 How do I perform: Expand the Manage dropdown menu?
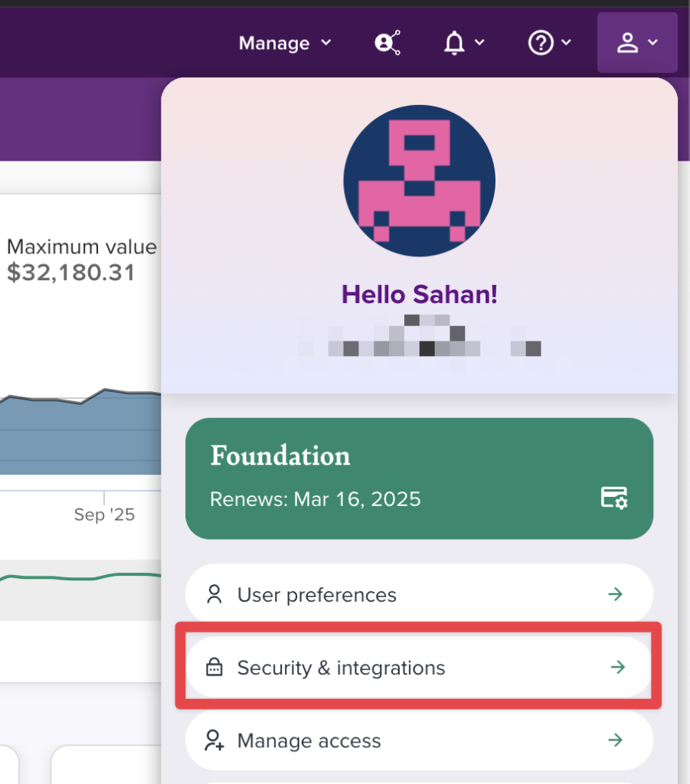(285, 43)
